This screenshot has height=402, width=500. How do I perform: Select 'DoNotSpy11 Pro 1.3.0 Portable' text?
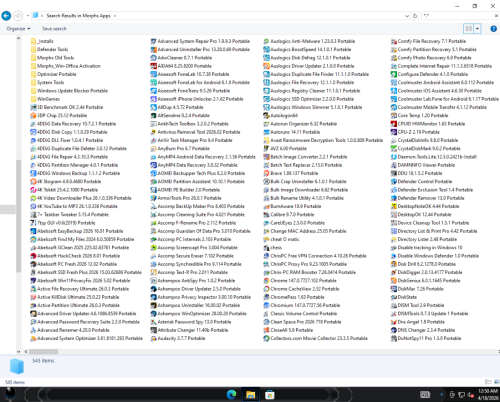click(429, 338)
